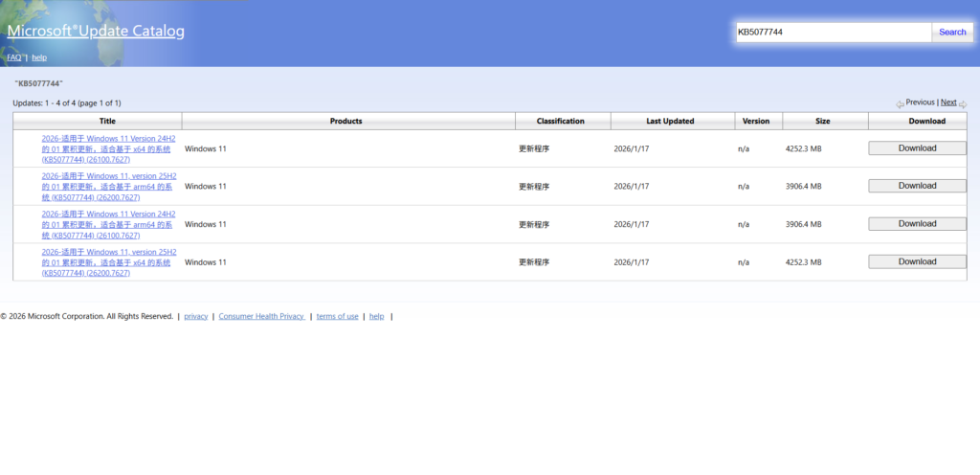Viewport: 980px width, 475px height.
Task: Download the 24H2 x64 update (first row)
Action: (917, 148)
